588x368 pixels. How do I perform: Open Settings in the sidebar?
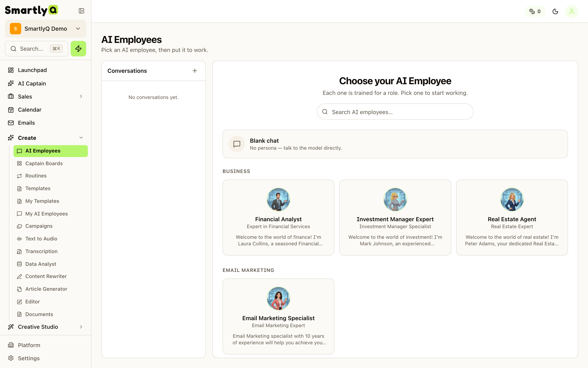(46, 358)
